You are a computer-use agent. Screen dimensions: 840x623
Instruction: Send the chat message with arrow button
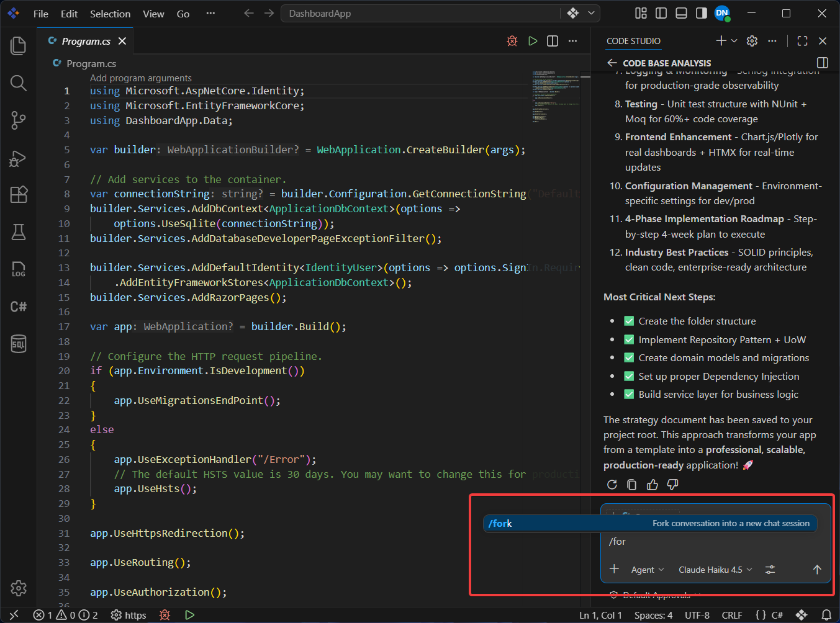817,570
